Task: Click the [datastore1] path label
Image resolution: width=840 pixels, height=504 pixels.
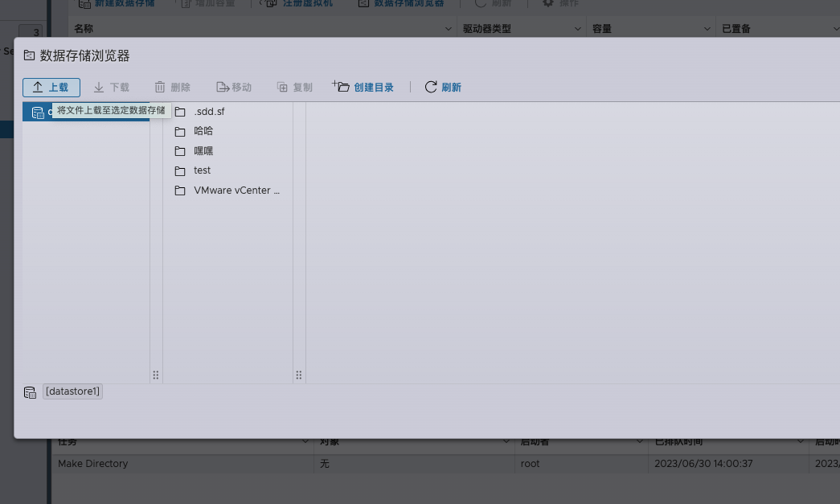Action: coord(72,391)
